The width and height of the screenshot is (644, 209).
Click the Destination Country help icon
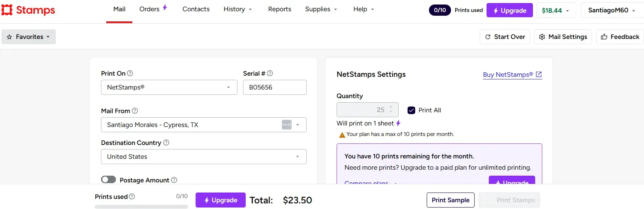[166, 143]
